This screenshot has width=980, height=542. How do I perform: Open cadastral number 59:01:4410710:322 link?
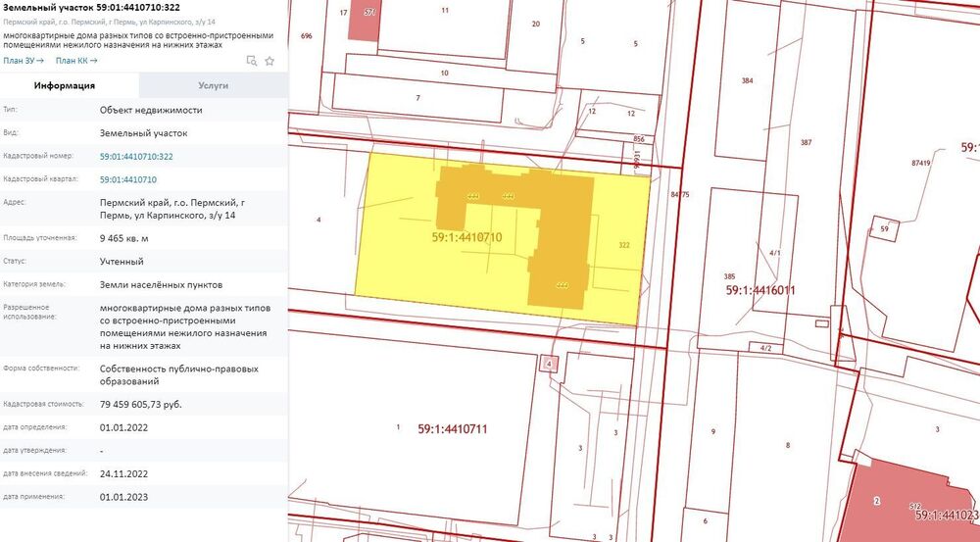click(136, 156)
